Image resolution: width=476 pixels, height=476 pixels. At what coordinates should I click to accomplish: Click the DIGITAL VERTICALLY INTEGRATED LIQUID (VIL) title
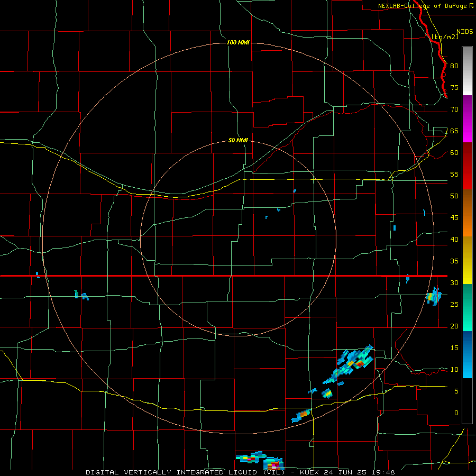(x=185, y=472)
